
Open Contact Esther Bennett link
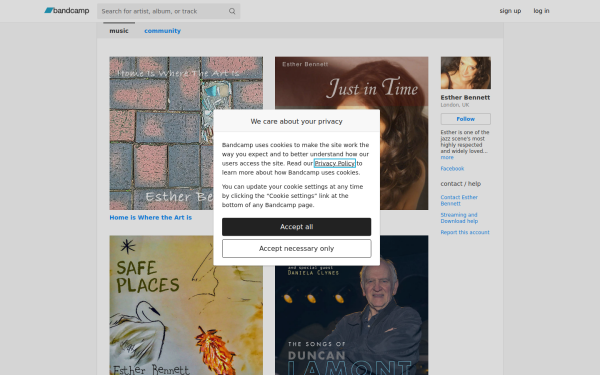459,200
